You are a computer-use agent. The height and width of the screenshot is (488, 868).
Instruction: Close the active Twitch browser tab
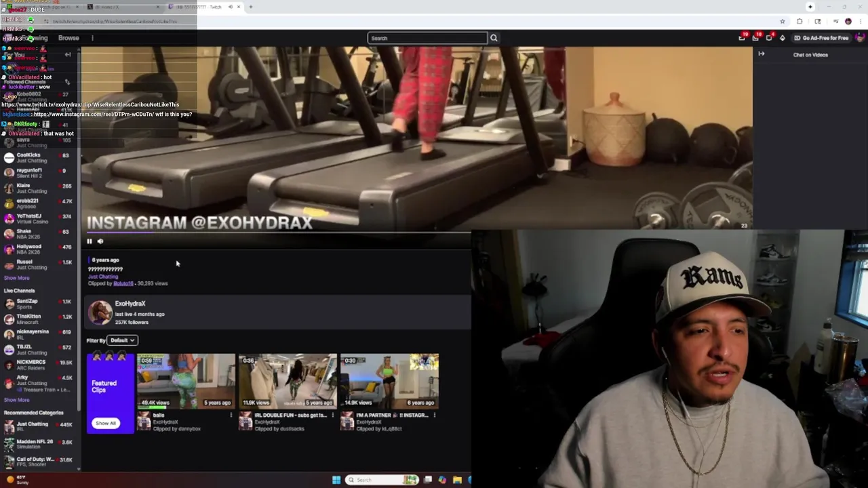[x=238, y=7]
